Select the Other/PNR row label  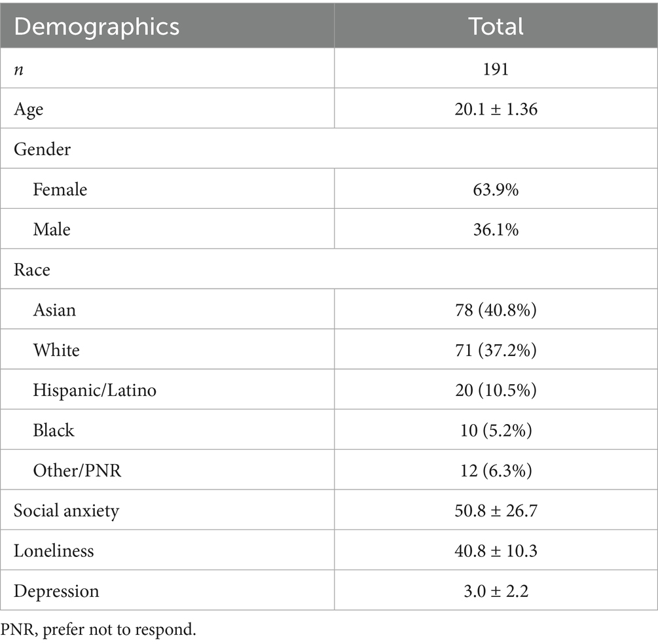click(76, 470)
